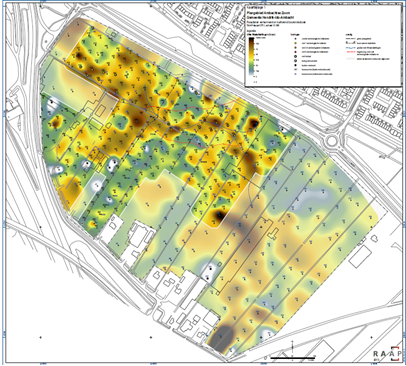Click the yellow-green dot symbol in the legend
The width and height of the screenshot is (406, 366).
pos(296,43)
